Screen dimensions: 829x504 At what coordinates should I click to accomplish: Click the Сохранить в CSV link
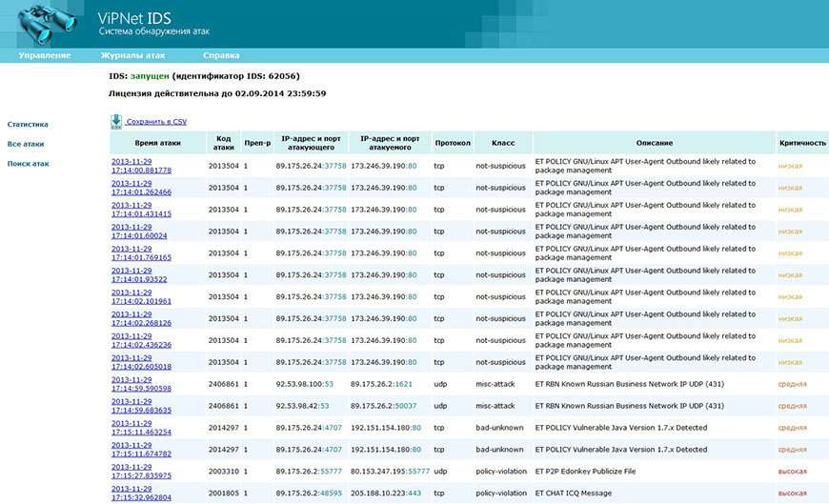[156, 122]
